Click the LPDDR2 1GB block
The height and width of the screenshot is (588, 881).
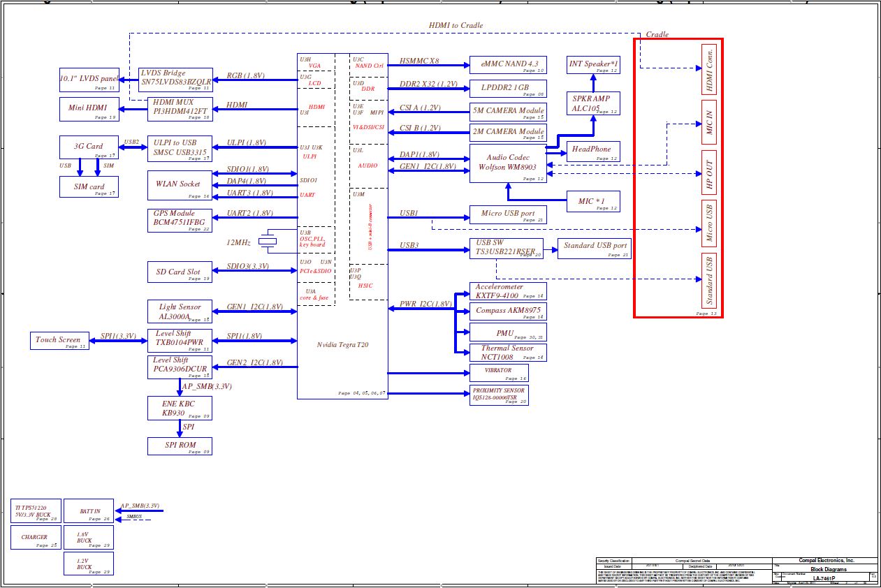point(508,88)
